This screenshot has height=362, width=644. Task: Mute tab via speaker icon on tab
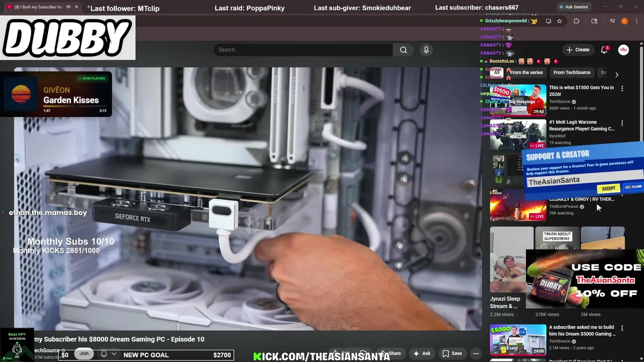(68, 7)
